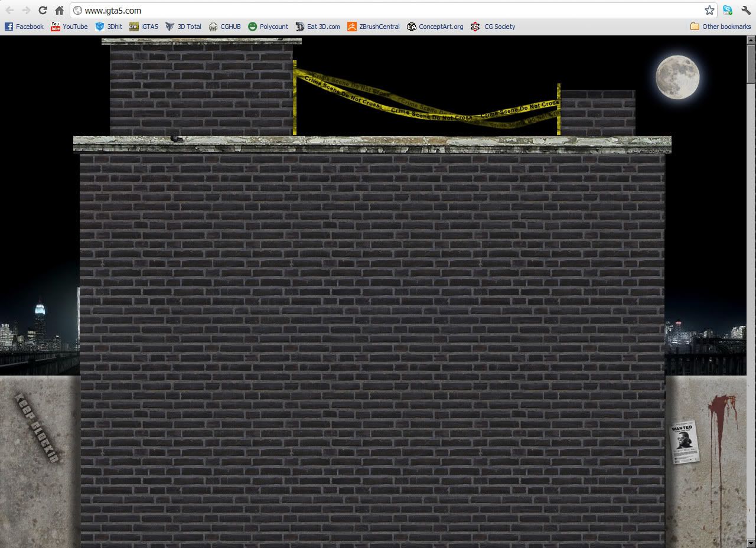This screenshot has height=548, width=756.
Task: Open the CGHUB bookmark
Action: point(225,27)
